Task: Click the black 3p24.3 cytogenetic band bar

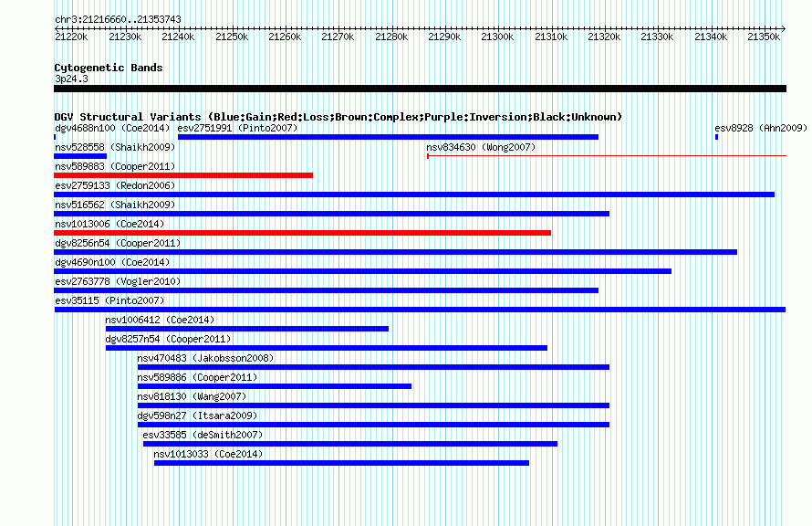Action: [420, 89]
